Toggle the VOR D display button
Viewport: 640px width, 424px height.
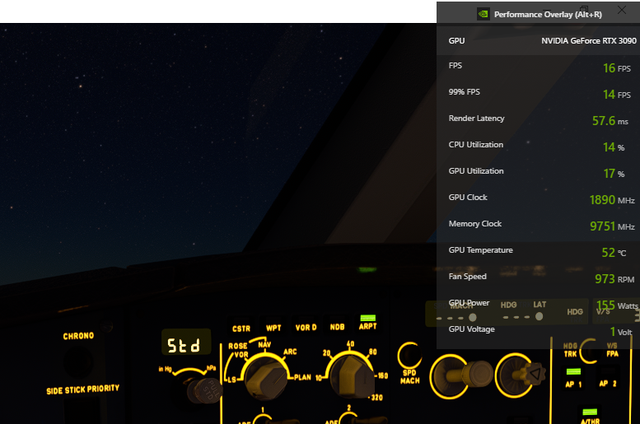click(x=306, y=326)
